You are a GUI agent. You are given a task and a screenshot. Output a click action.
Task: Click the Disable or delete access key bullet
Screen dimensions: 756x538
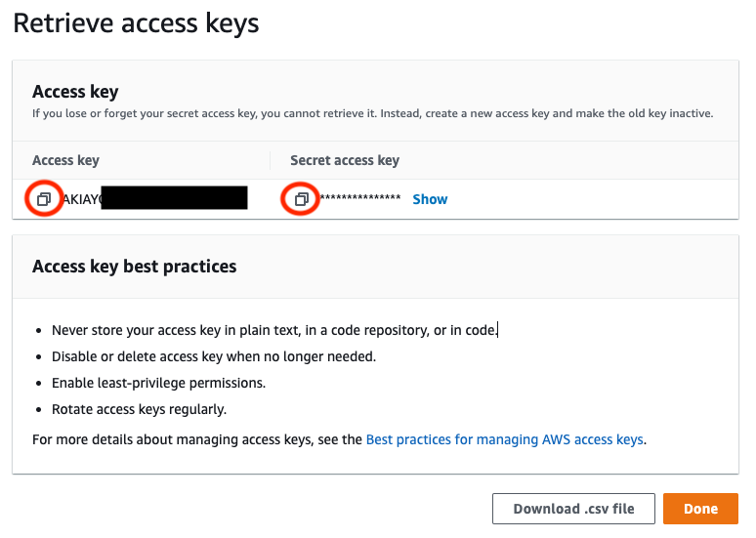click(x=214, y=356)
